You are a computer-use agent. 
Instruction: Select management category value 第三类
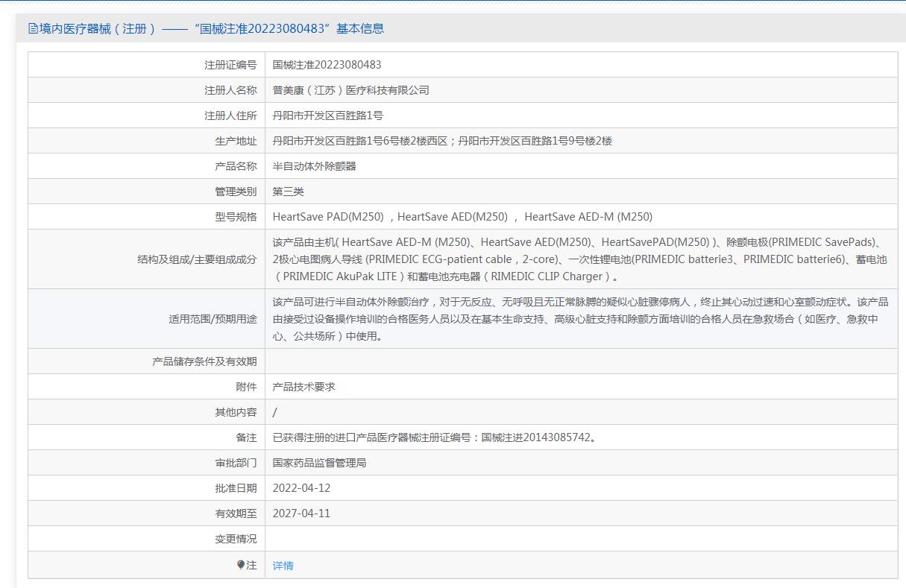288,192
